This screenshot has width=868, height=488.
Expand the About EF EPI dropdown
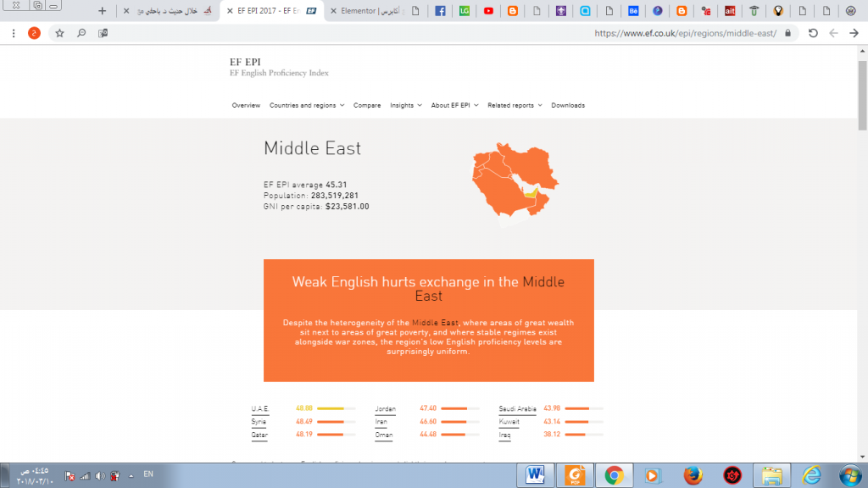[x=454, y=105]
